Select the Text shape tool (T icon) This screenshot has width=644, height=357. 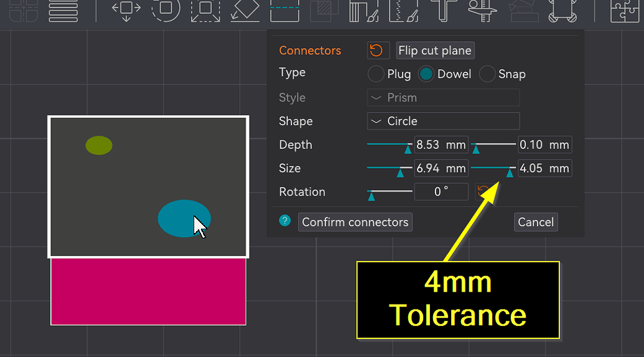coord(444,9)
